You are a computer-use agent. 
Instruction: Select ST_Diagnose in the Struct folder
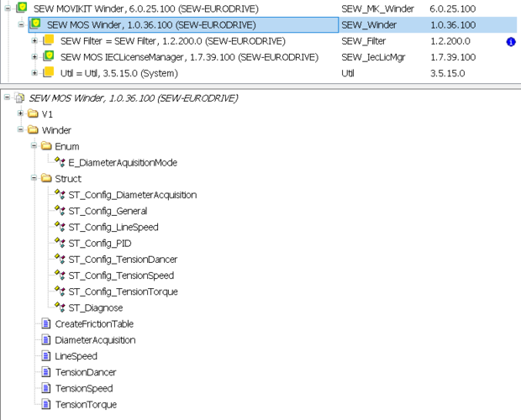click(95, 308)
